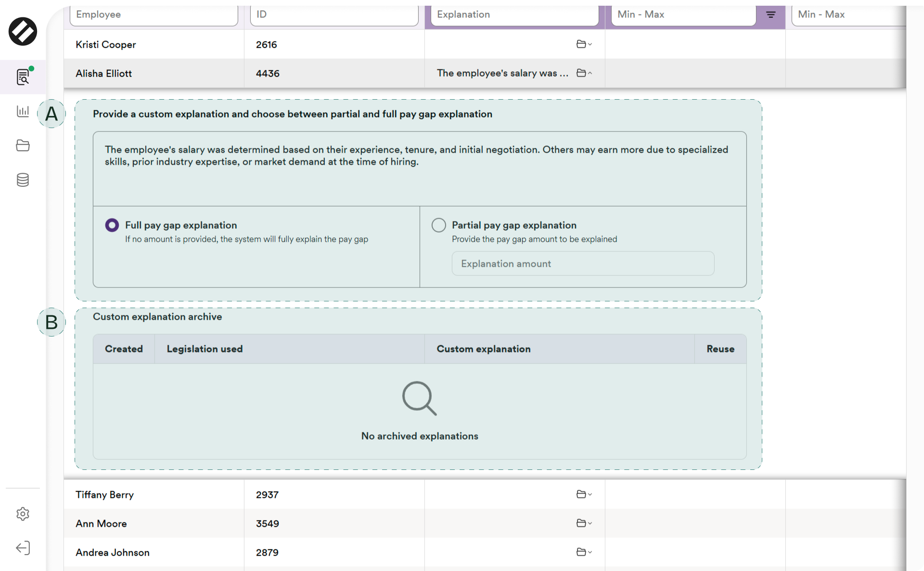Screen dimensions: 924x571
Task: Select Partial pay gap explanation option
Action: click(x=438, y=225)
